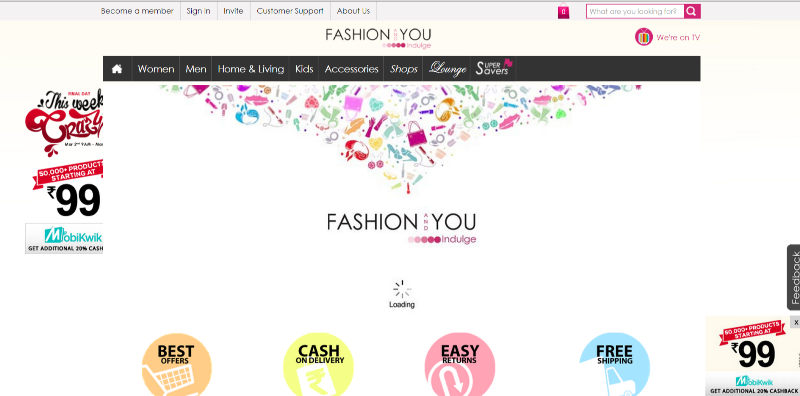Image resolution: width=800 pixels, height=396 pixels.
Task: Close the bottom-right ₹99 popup ad
Action: pos(796,322)
